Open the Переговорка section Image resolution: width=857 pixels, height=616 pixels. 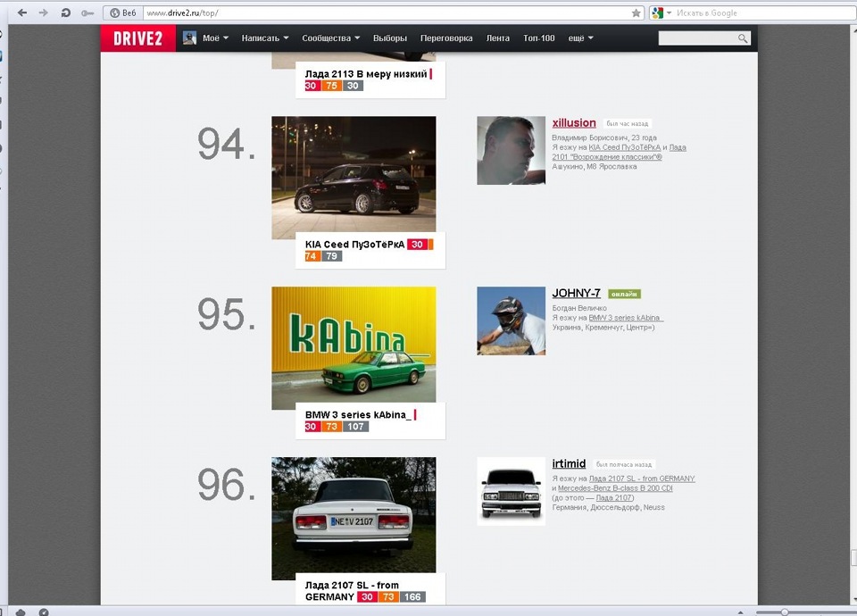click(446, 38)
